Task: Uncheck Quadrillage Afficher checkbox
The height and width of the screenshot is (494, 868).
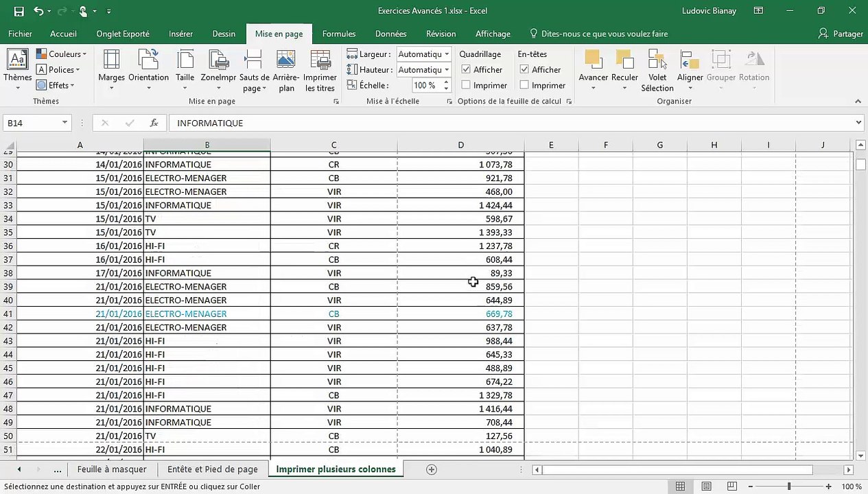Action: 466,69
